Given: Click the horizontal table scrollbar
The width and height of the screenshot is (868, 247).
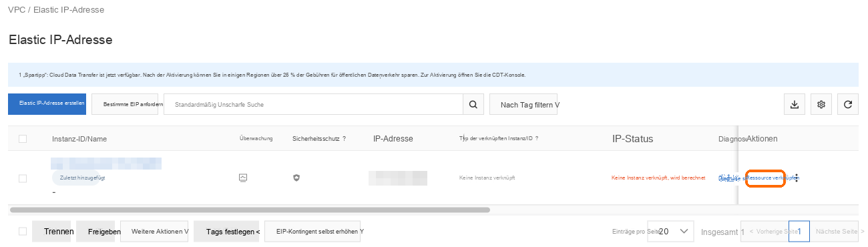Looking at the screenshot, I should pos(249,210).
